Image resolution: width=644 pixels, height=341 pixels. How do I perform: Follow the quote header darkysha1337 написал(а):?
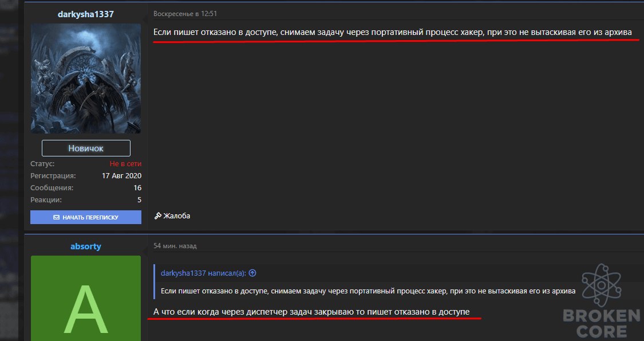(x=203, y=273)
